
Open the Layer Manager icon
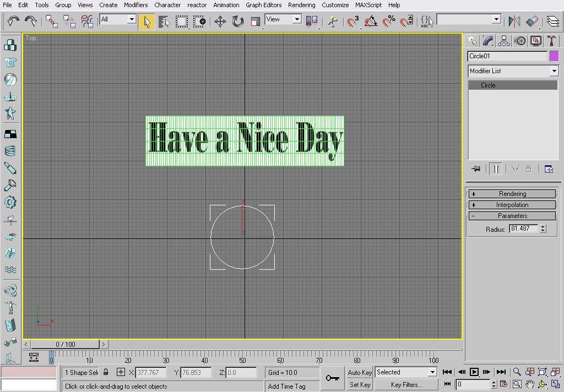[553, 21]
